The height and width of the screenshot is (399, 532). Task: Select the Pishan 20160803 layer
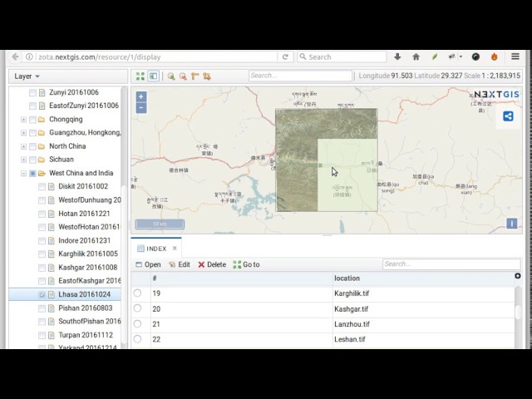point(85,308)
